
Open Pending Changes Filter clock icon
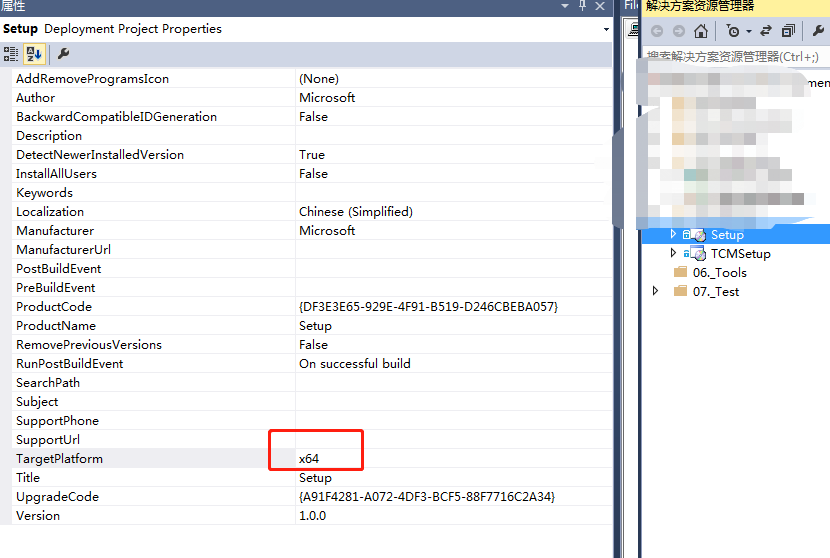pos(733,31)
